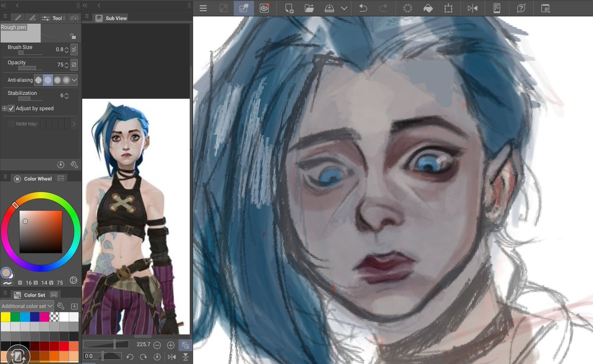The width and height of the screenshot is (593, 364).
Task: Select anti-aliasing None option
Action: tap(39, 80)
